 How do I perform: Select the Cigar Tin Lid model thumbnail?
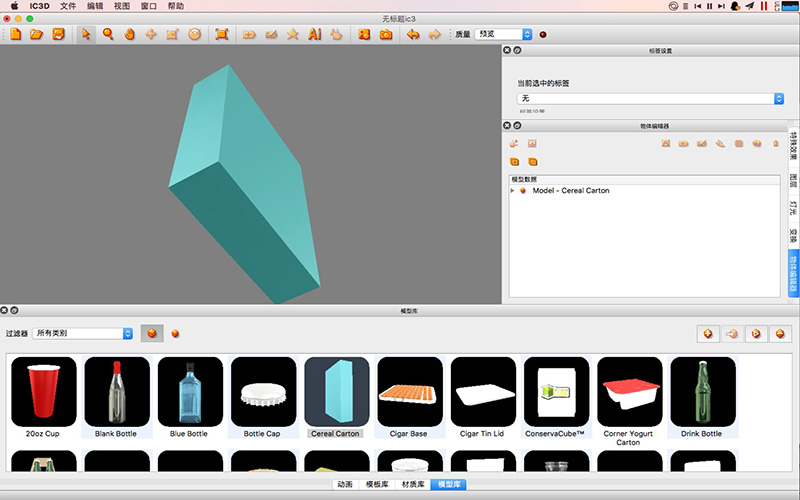point(483,391)
